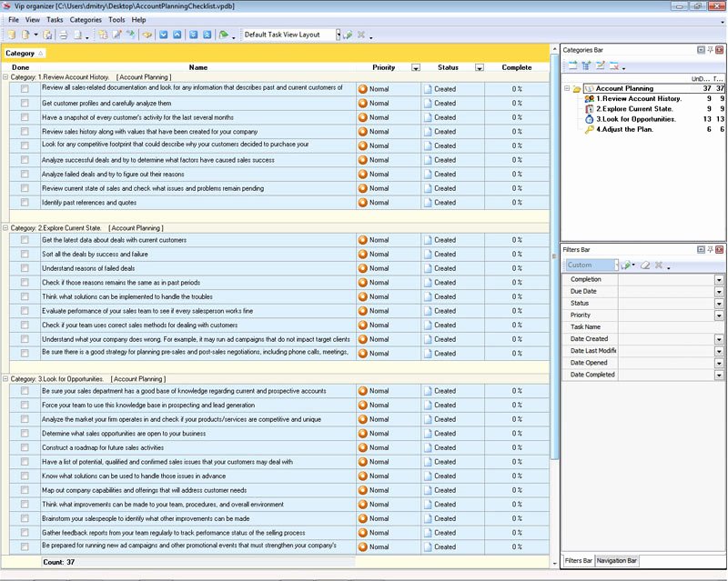Click the Delete Task icon in main toolbar
Image resolution: width=728 pixels, height=581 pixels.
click(131, 35)
